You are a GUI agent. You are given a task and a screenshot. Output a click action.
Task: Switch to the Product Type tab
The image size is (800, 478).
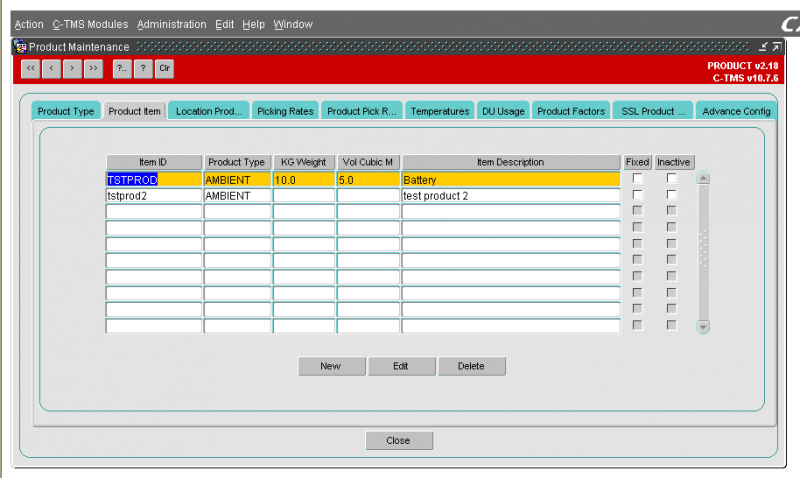click(x=66, y=111)
